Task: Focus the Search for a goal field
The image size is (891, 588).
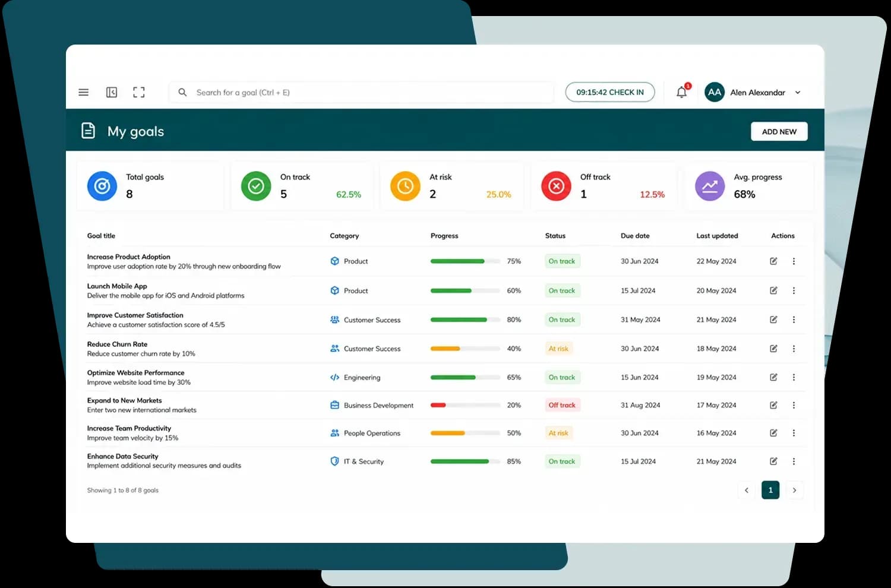Action: [362, 93]
